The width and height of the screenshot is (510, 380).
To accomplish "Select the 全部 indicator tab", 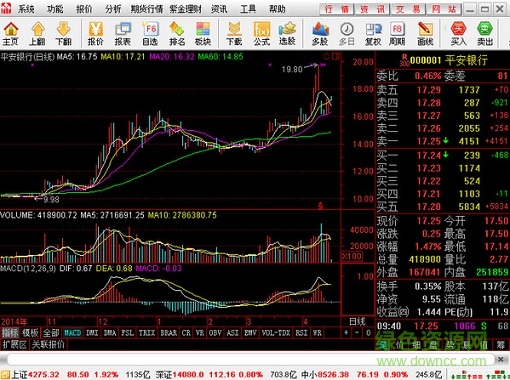I will 51,333.
